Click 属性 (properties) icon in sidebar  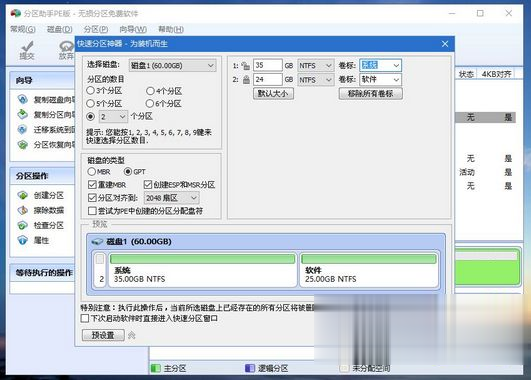pos(23,240)
